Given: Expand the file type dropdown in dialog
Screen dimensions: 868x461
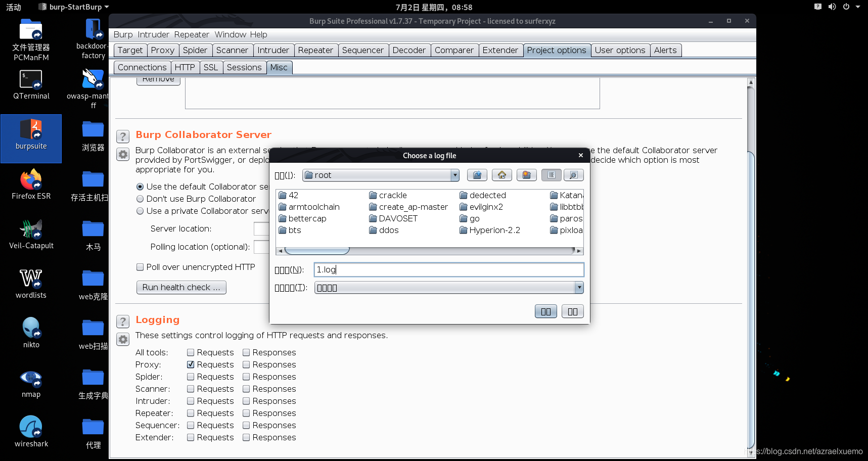Looking at the screenshot, I should [579, 288].
